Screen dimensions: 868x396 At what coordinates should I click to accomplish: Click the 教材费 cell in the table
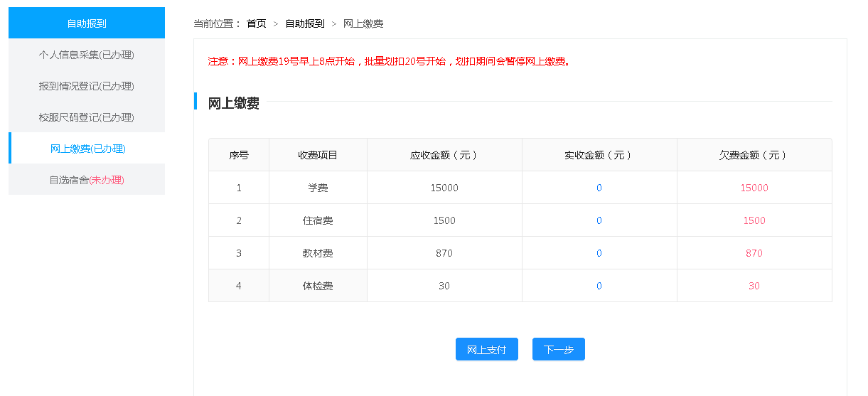(x=318, y=253)
